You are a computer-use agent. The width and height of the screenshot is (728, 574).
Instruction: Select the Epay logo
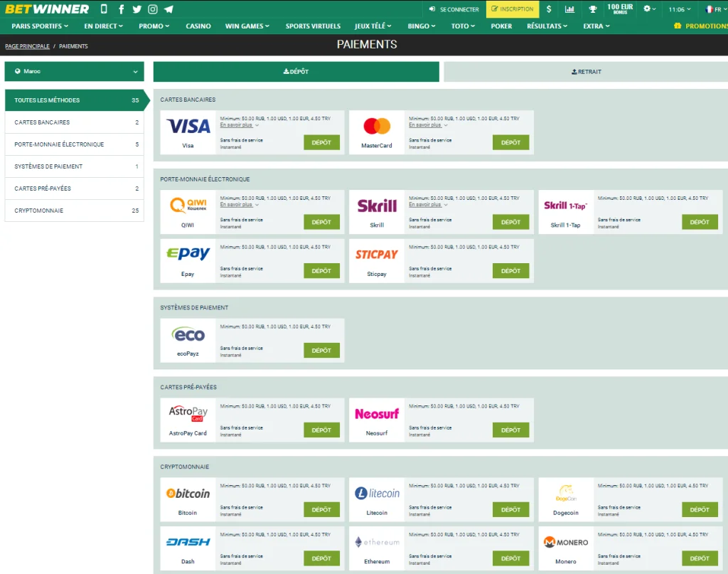click(x=188, y=253)
